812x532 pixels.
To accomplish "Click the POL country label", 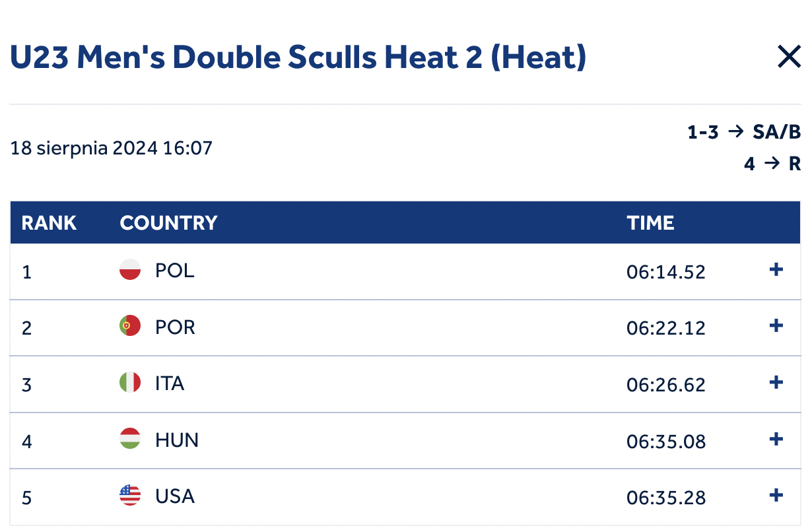I will (x=175, y=271).
